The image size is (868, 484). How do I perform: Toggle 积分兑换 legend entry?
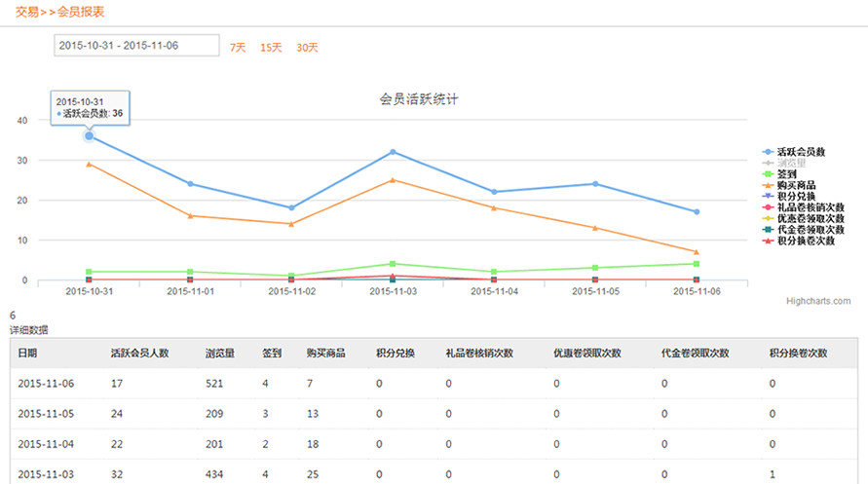[796, 196]
